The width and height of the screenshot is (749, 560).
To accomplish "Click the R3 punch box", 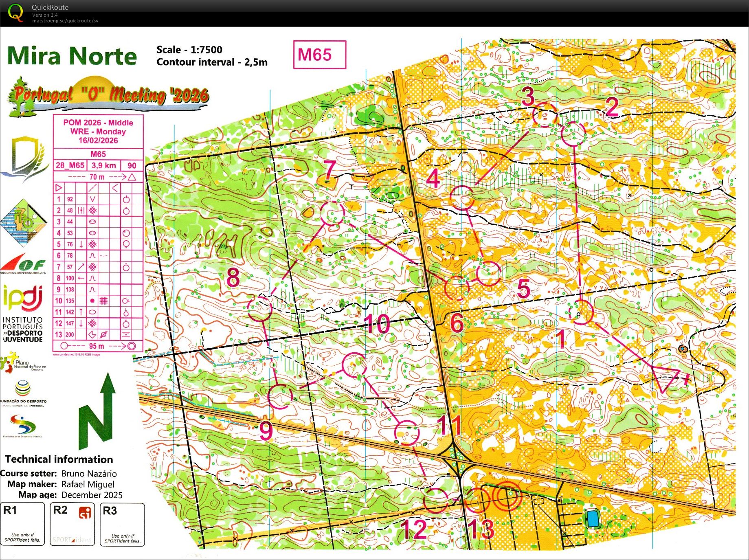I will tap(122, 524).
